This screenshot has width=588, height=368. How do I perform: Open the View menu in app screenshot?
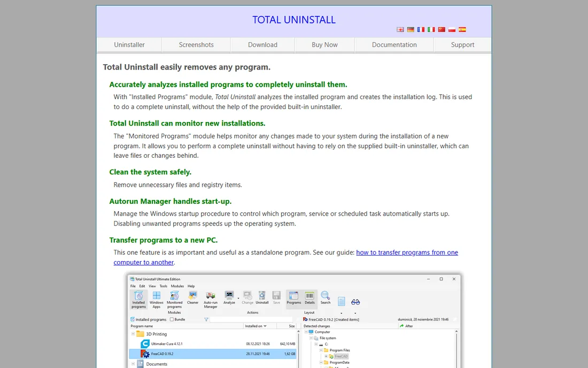152,286
